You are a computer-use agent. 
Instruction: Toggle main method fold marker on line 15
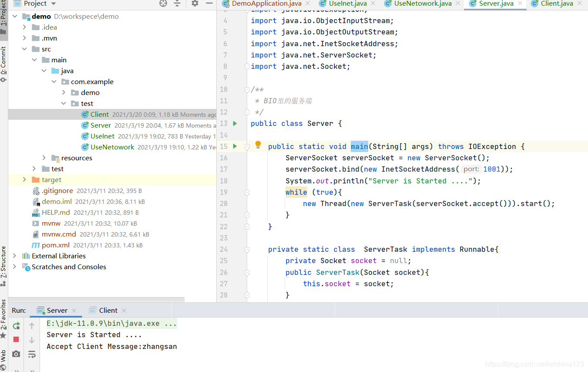click(x=247, y=147)
